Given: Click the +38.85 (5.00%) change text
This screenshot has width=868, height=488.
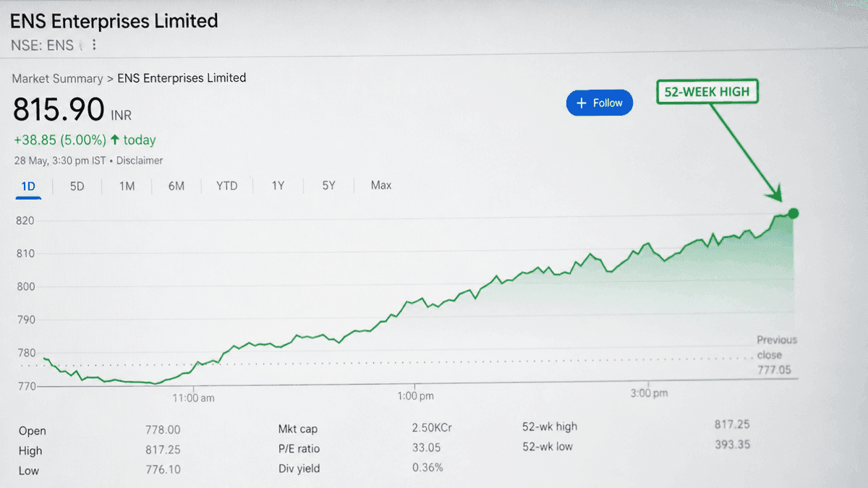Looking at the screenshot, I should tap(60, 140).
